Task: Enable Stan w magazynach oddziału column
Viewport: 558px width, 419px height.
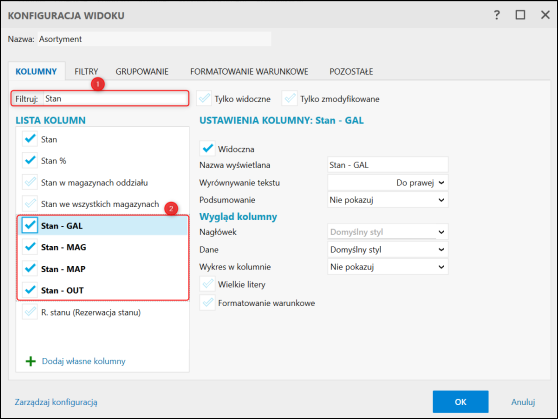Action: click(x=30, y=182)
